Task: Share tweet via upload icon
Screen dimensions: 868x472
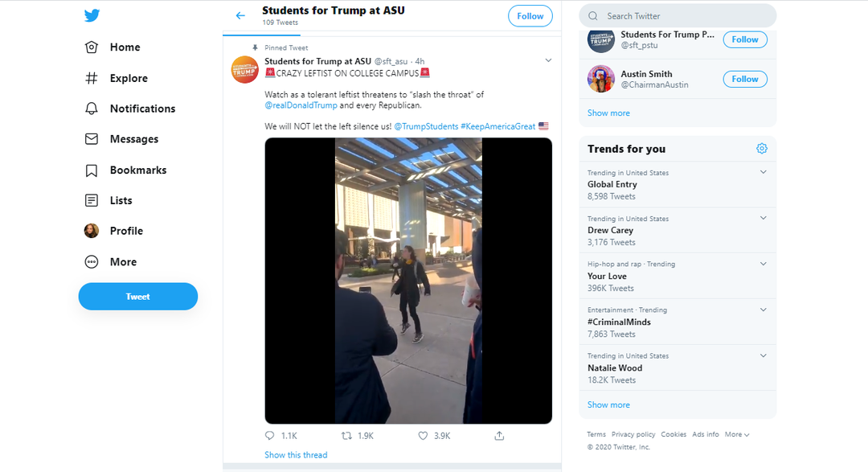Action: point(499,436)
